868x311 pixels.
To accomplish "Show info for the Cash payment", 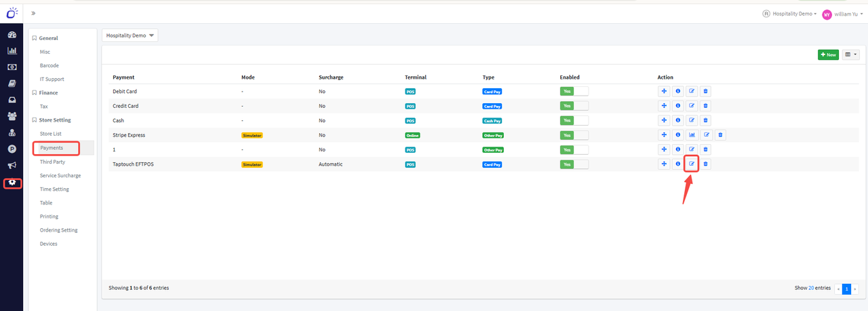I will click(x=677, y=120).
